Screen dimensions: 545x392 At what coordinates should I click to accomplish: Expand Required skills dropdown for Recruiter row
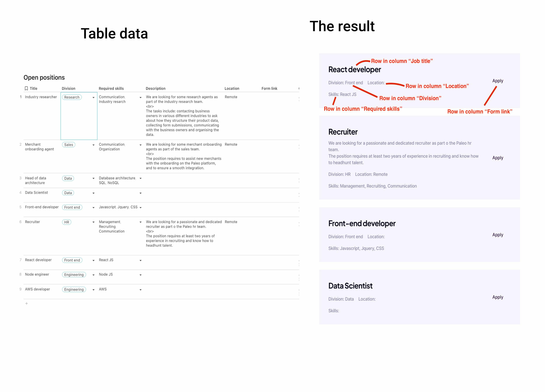(x=141, y=222)
